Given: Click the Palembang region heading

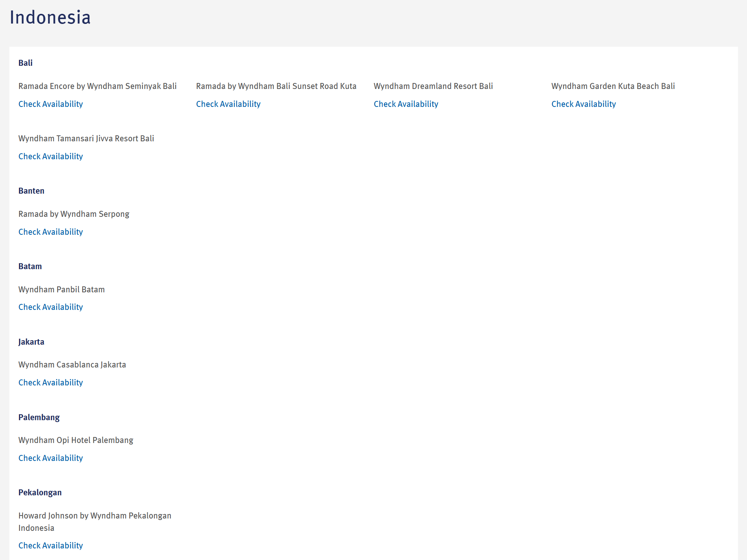Looking at the screenshot, I should [x=39, y=417].
